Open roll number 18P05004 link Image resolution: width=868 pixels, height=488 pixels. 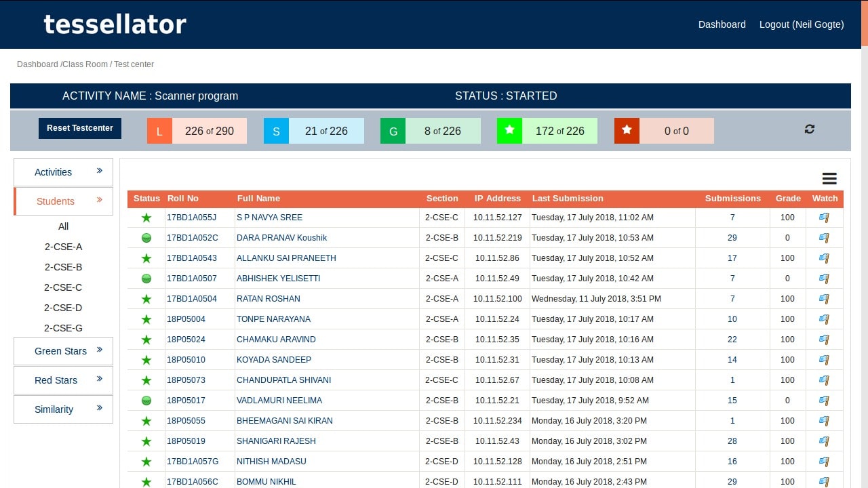pos(186,319)
